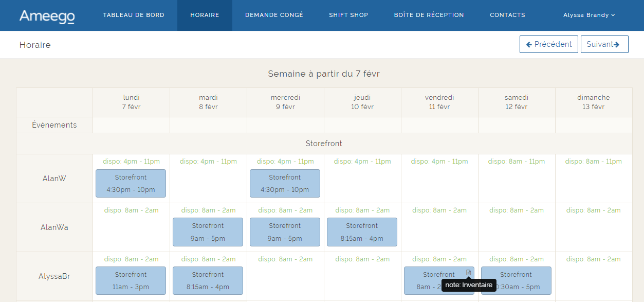Expand the Alyssa Brandy account menu
The height and width of the screenshot is (302, 644).
[589, 15]
